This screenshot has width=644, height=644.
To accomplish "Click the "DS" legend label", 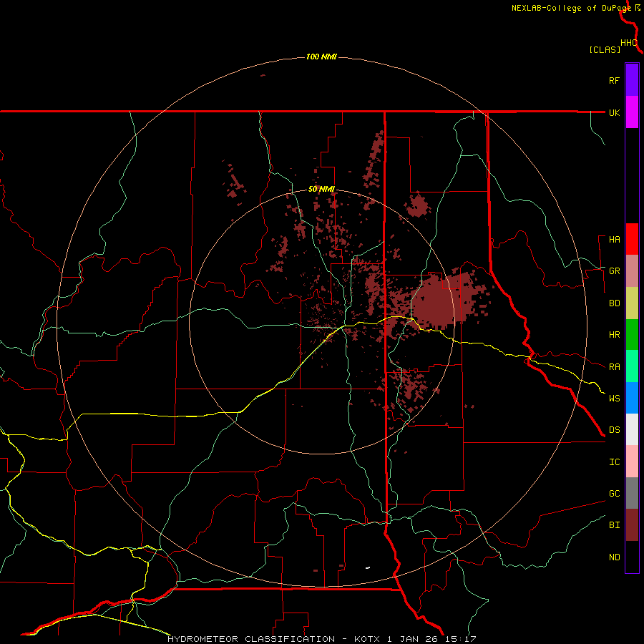I will tap(614, 430).
